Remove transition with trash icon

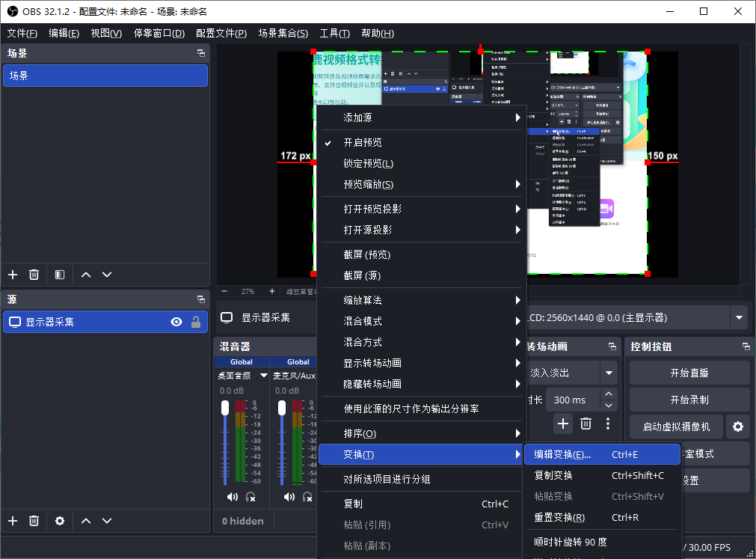tap(586, 424)
